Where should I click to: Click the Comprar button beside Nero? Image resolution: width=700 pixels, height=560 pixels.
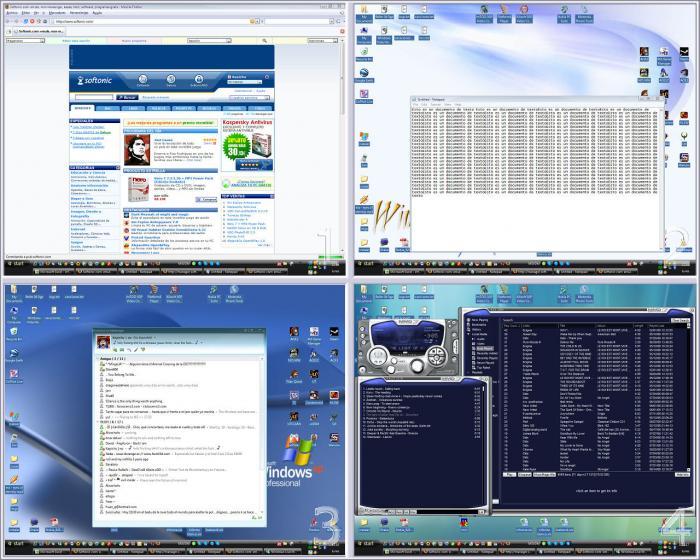pyautogui.click(x=206, y=199)
